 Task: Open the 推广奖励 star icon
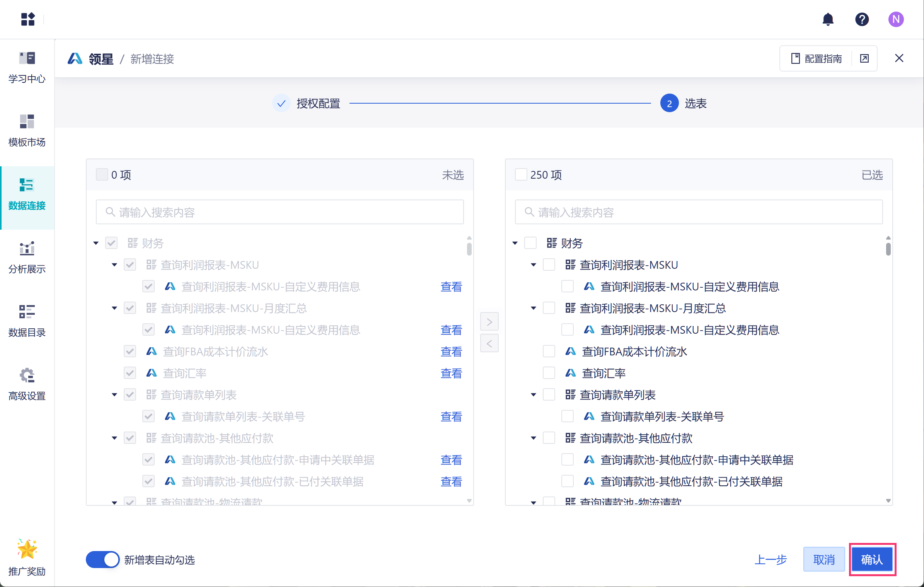coord(27,549)
